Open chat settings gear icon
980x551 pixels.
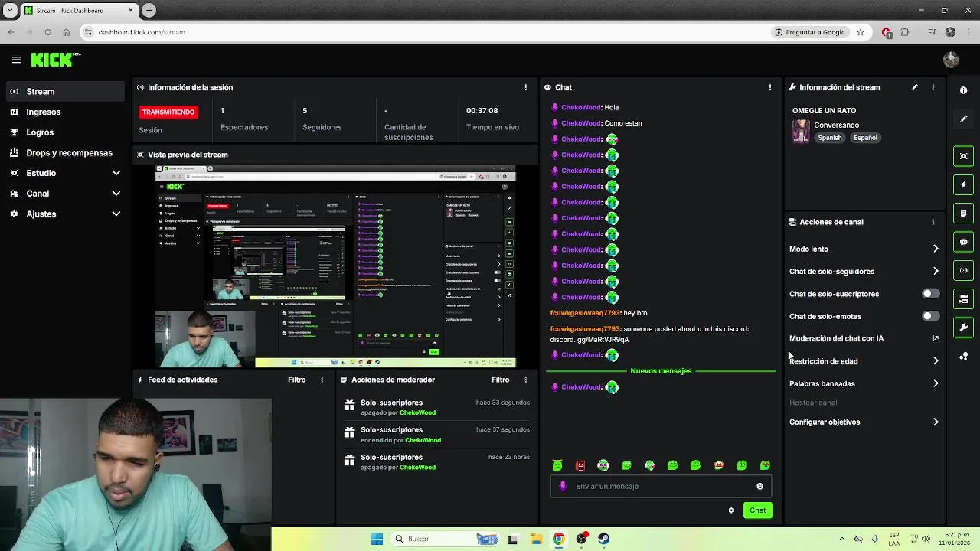pyautogui.click(x=731, y=510)
